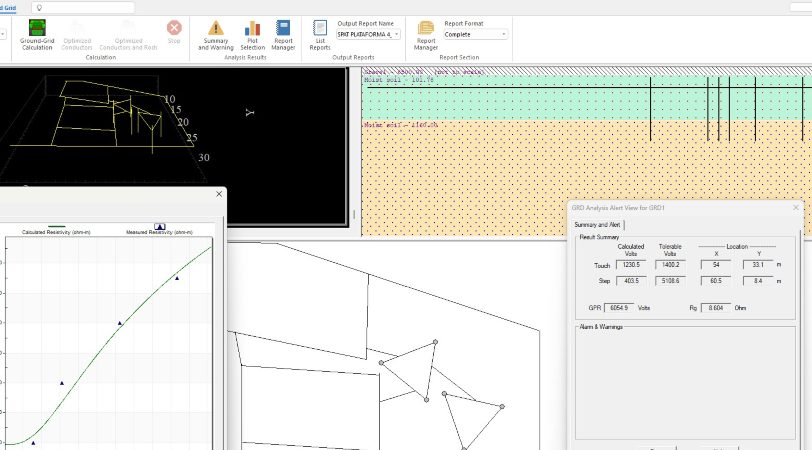This screenshot has width=812, height=450.
Task: Click the Calculated Resistivity legend entry
Action: tap(56, 229)
